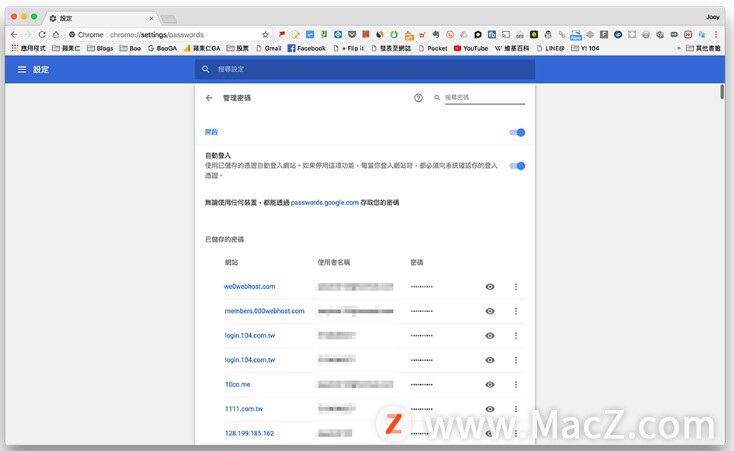
Task: Open the 128.199.185.162 site link
Action: 250,433
